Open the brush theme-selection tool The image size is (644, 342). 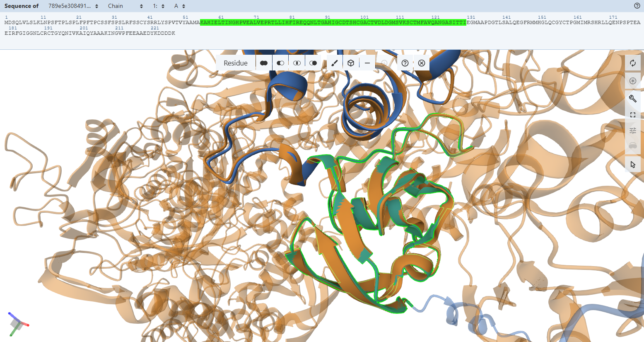(x=335, y=63)
